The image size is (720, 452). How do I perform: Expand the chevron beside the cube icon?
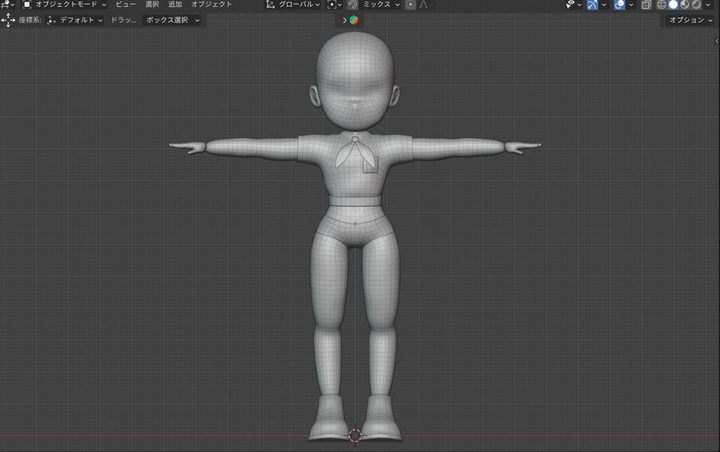pos(344,20)
